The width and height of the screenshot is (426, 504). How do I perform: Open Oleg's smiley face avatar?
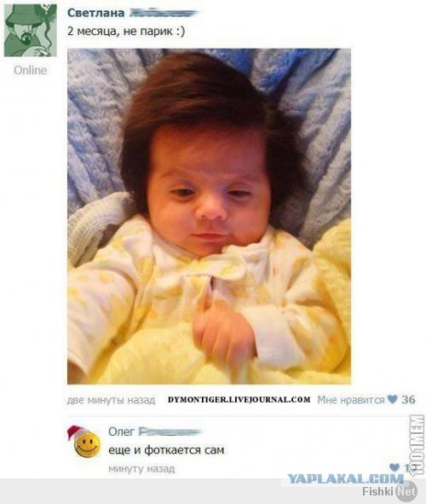tap(84, 442)
